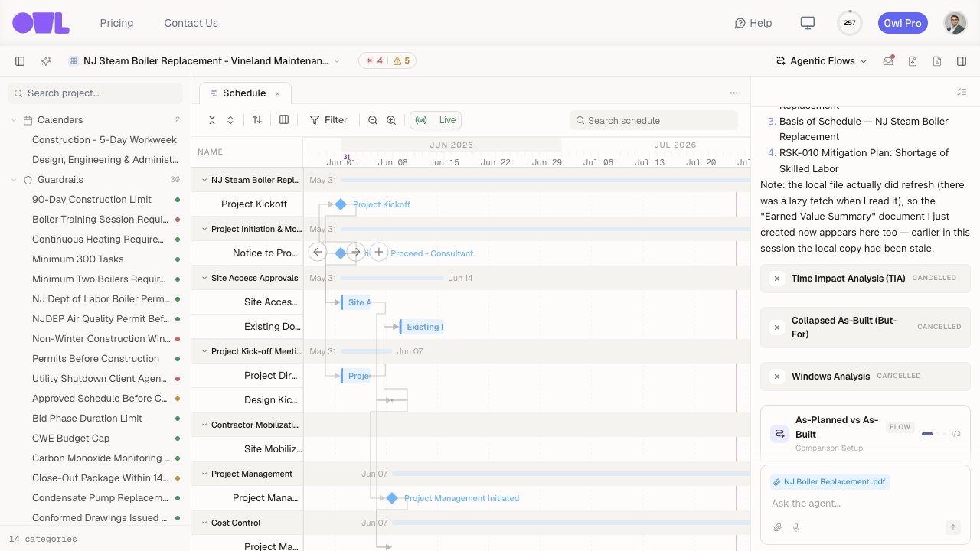
Task: Dismiss the Time Impact Analysis card
Action: pos(777,279)
